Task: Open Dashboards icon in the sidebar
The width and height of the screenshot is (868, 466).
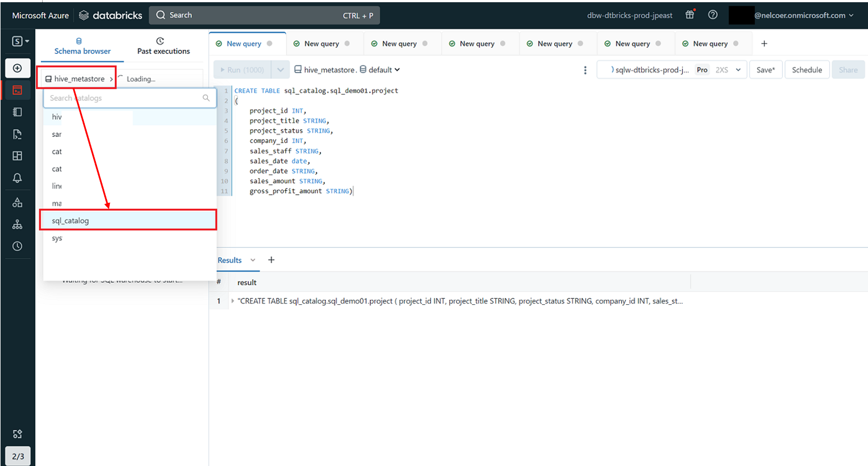Action: (18, 156)
